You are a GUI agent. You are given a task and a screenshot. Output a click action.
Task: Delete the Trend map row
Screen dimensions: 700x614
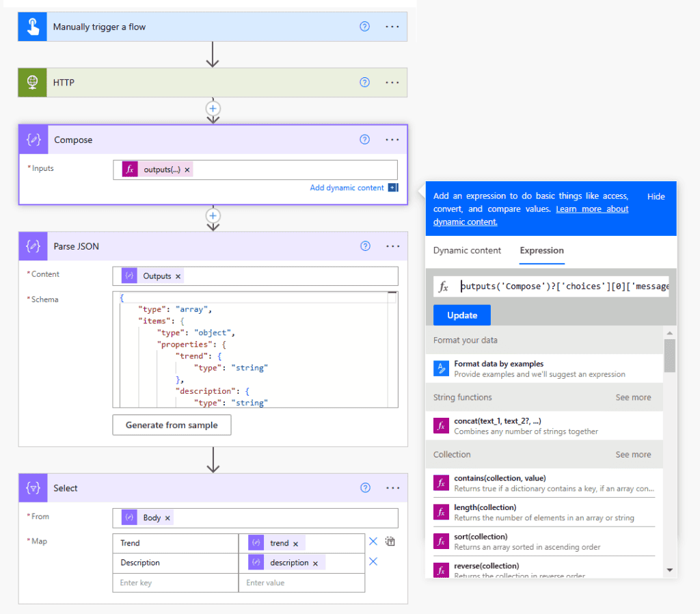pyautogui.click(x=373, y=542)
